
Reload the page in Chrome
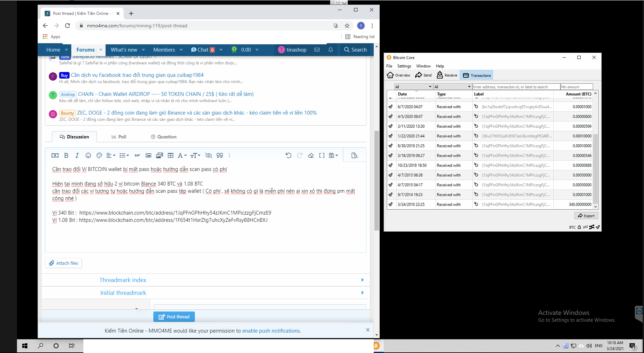[x=67, y=26]
